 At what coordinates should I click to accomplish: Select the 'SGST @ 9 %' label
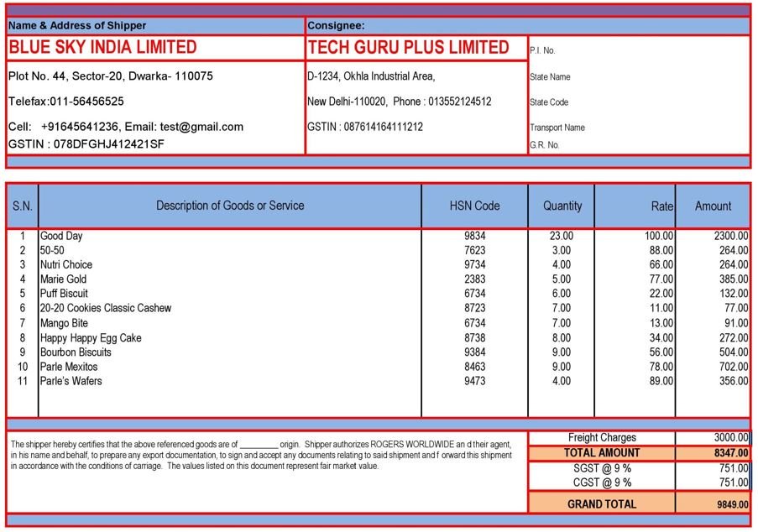click(603, 468)
